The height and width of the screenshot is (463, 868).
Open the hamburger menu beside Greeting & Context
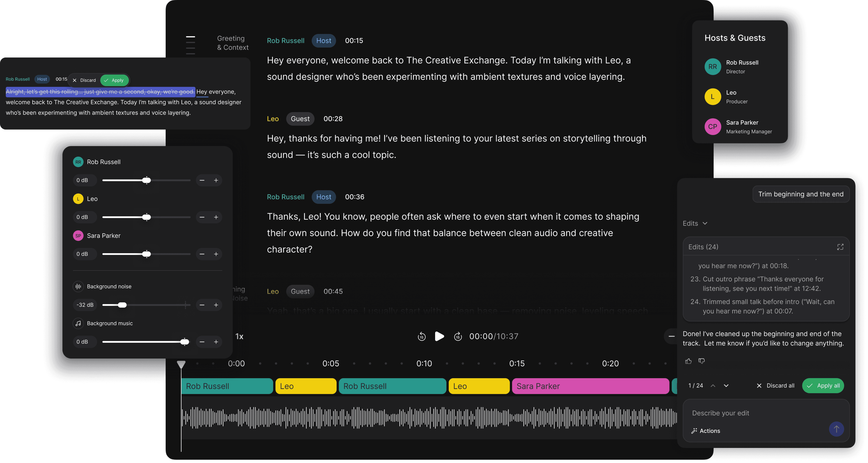coord(190,45)
